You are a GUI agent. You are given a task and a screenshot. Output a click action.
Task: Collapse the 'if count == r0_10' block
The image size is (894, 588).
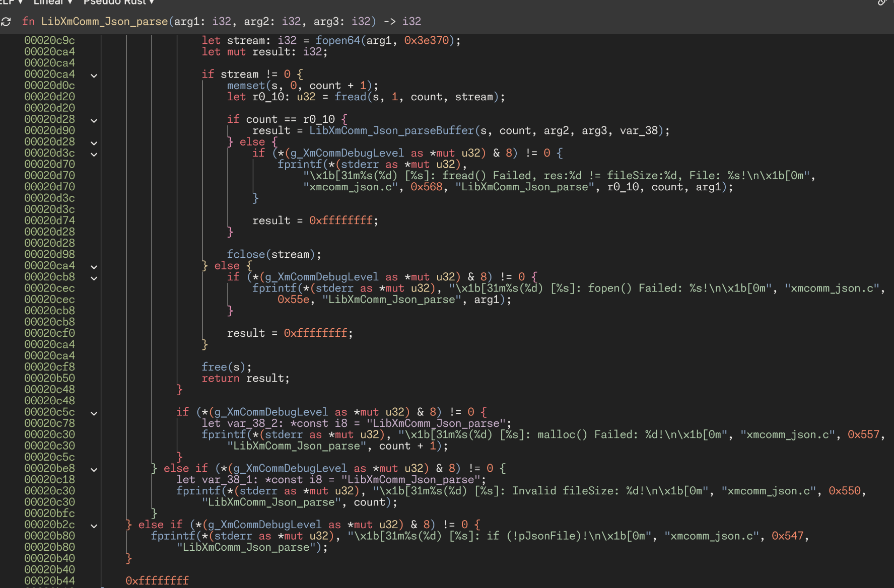point(94,120)
